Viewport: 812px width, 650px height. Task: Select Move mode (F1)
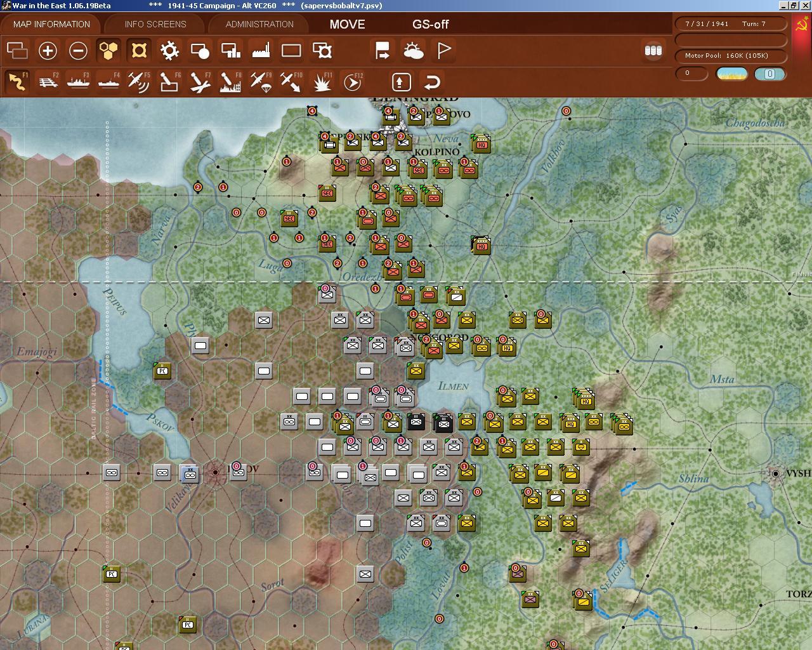click(17, 82)
